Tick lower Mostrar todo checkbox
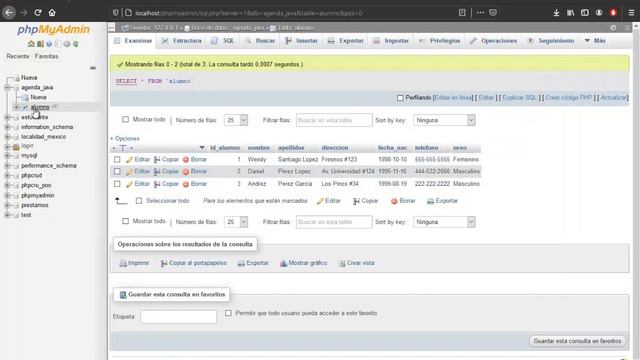Image resolution: width=640 pixels, height=360 pixels. pos(125,221)
